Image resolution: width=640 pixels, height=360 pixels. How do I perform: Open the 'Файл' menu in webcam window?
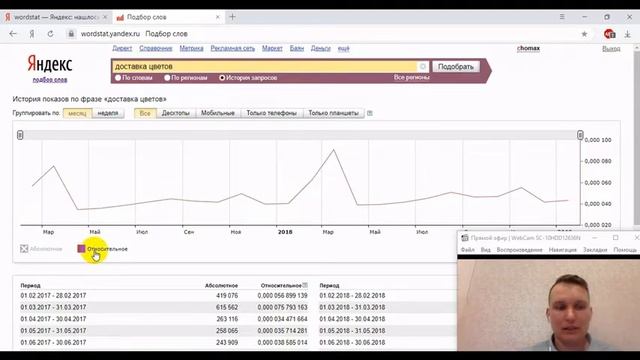pyautogui.click(x=467, y=249)
